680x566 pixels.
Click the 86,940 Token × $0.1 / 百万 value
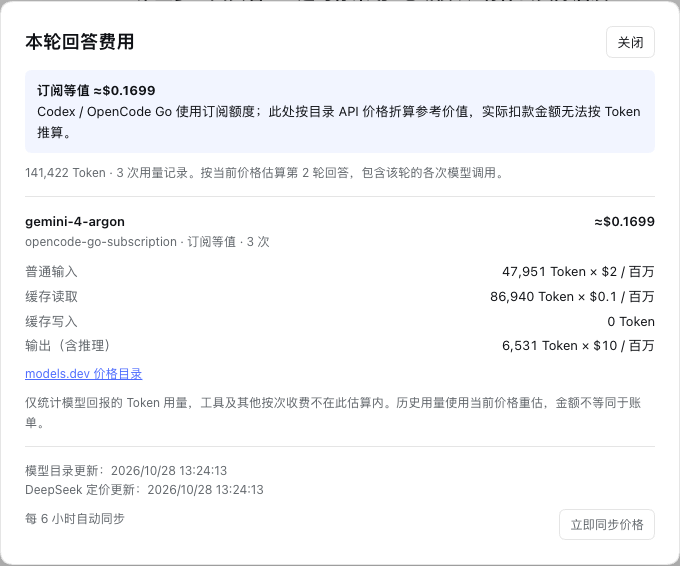572,297
